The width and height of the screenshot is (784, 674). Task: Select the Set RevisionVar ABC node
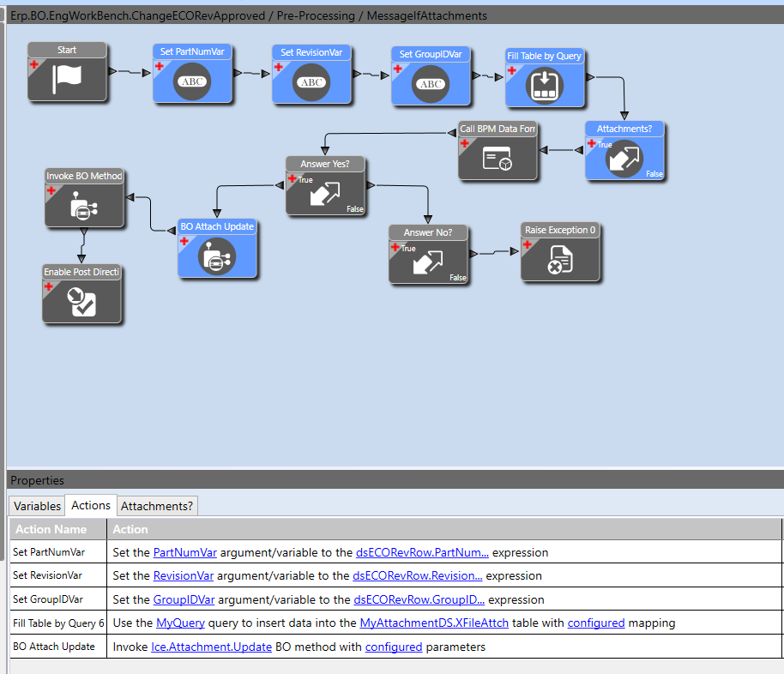coord(311,75)
